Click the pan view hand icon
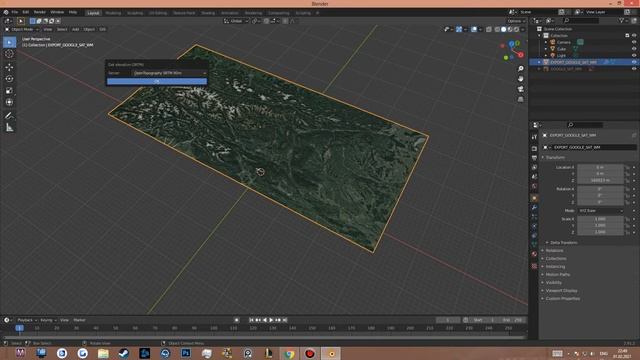Image resolution: width=640 pixels, height=360 pixels. tap(520, 79)
